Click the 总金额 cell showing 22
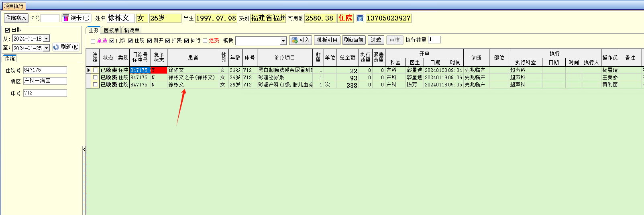 [x=347, y=70]
